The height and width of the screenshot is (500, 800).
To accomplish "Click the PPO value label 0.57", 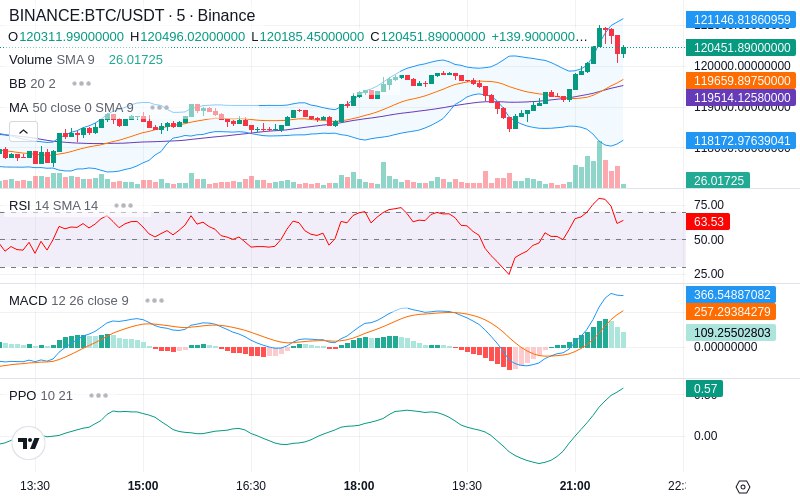I will 705,389.
